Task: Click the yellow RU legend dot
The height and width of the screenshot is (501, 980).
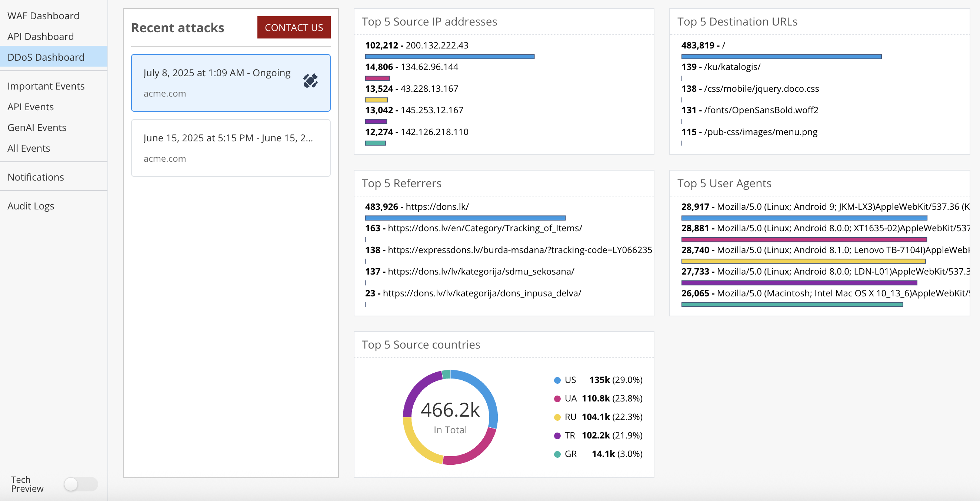Action: 557,417
